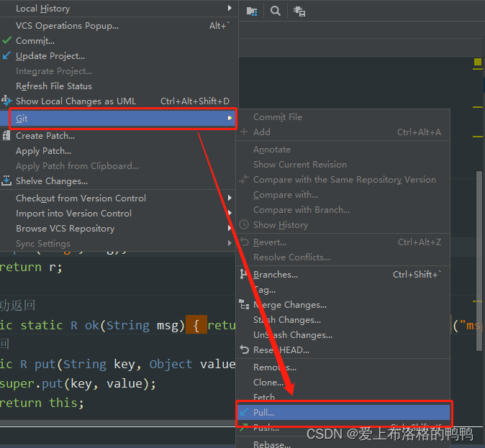Expand the Sync Settings submenu arrow
This screenshot has width=485, height=448.
230,243
